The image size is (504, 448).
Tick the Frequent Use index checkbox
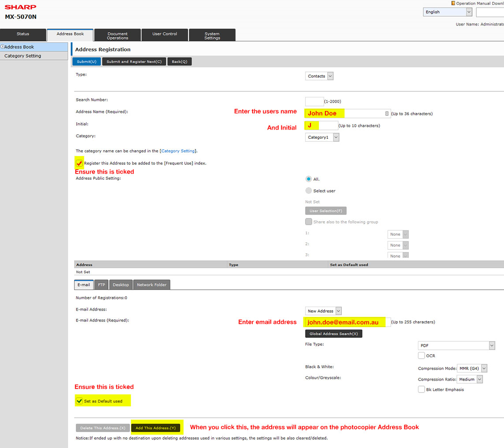pos(79,163)
